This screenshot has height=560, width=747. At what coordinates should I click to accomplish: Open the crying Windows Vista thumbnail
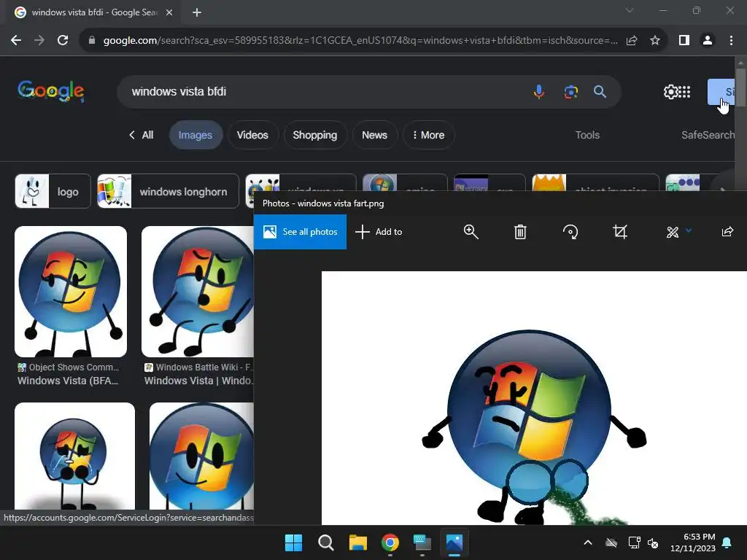75,456
